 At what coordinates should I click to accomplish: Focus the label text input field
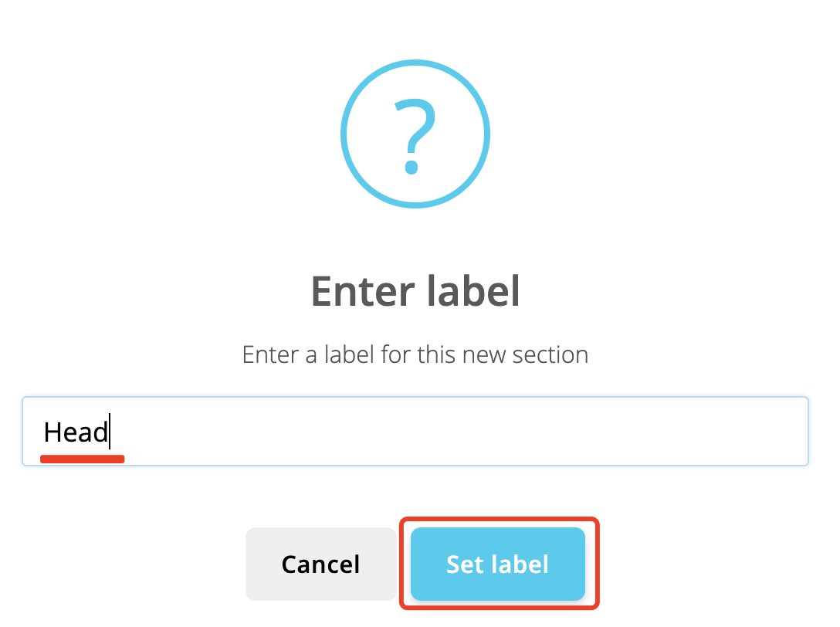(415, 432)
